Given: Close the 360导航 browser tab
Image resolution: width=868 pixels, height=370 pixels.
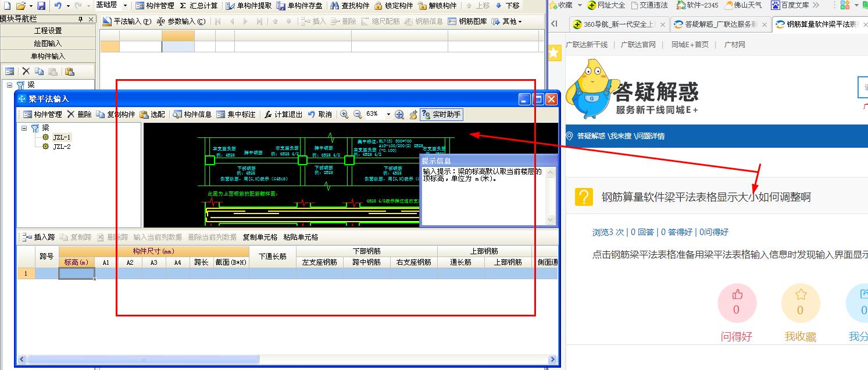Looking at the screenshot, I should tap(663, 24).
